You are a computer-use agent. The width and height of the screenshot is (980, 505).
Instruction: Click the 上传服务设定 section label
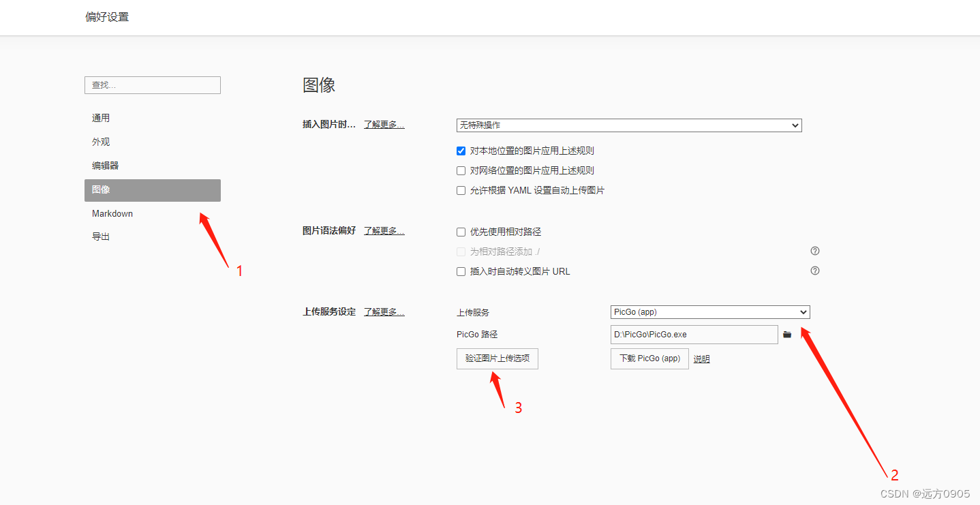click(x=329, y=311)
